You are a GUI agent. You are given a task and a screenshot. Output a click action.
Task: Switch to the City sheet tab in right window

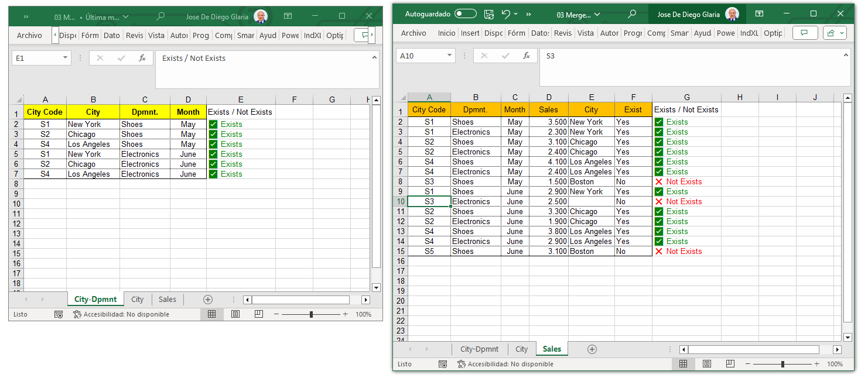(x=522, y=349)
